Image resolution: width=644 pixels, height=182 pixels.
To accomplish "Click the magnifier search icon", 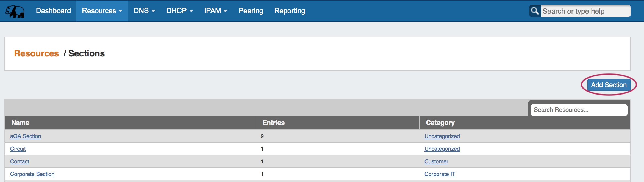I will tap(535, 11).
